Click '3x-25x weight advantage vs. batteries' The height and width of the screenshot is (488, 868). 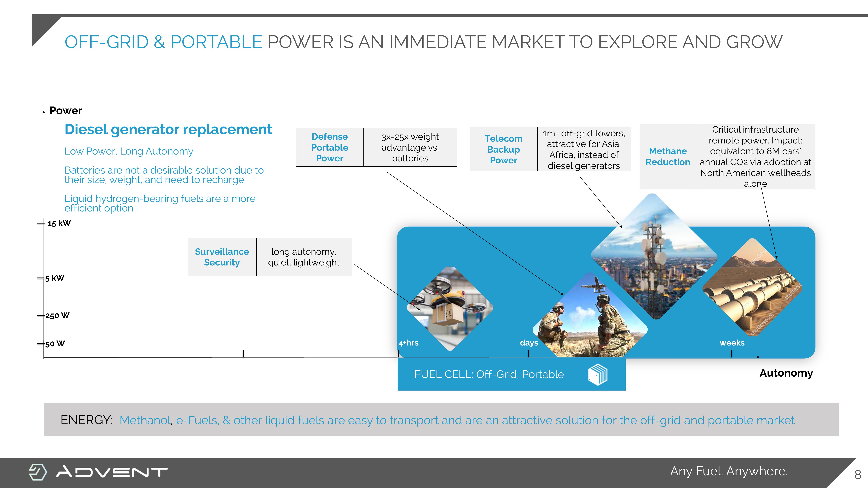(410, 148)
